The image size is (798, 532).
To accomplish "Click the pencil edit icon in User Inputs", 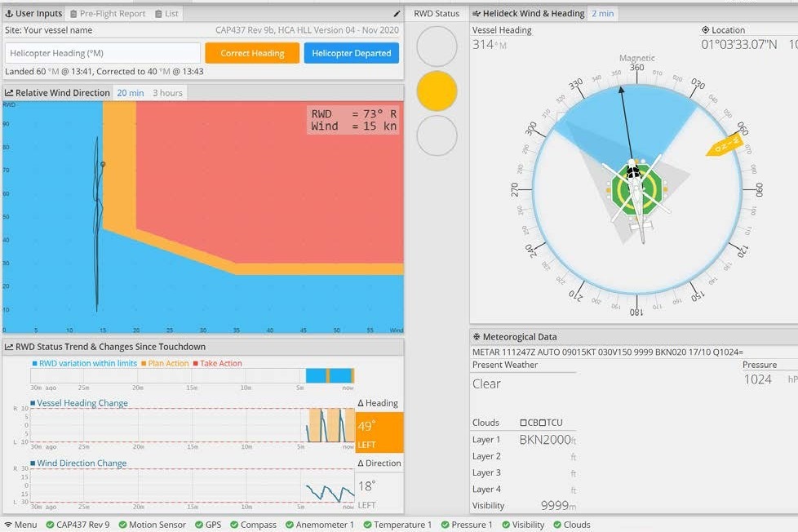I will (397, 14).
